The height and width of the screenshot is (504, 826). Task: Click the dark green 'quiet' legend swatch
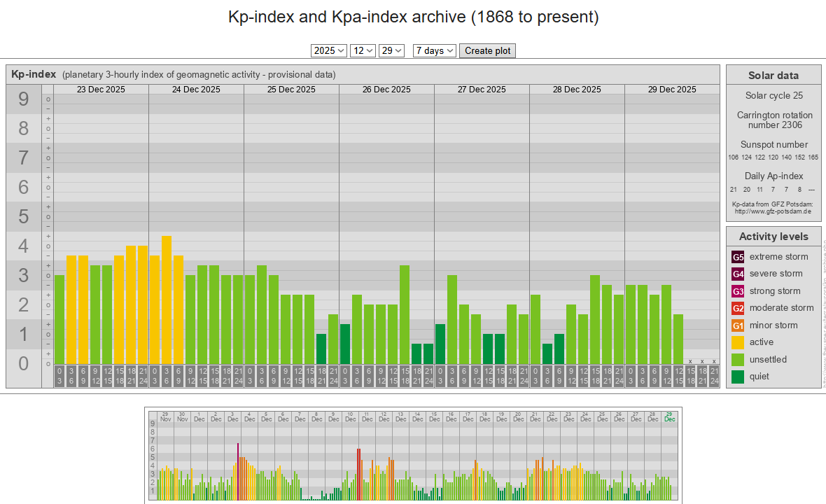tap(738, 377)
